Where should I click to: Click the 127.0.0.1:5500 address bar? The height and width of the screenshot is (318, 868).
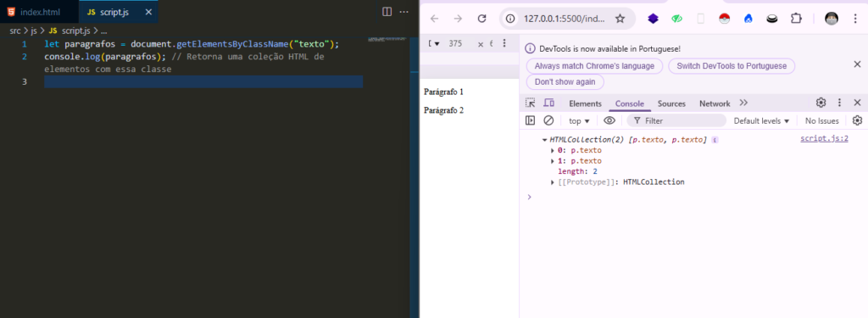click(564, 19)
